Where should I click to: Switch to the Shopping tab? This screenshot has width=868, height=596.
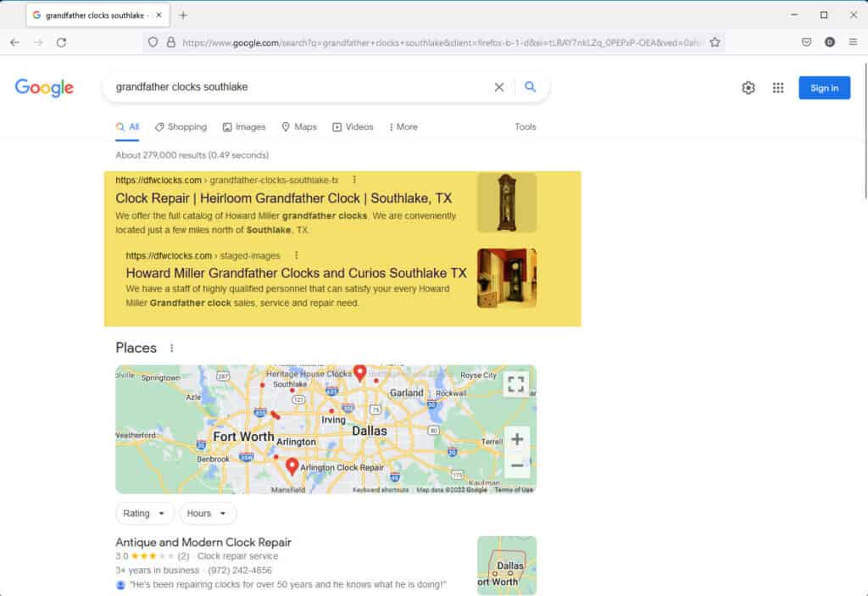tap(181, 127)
